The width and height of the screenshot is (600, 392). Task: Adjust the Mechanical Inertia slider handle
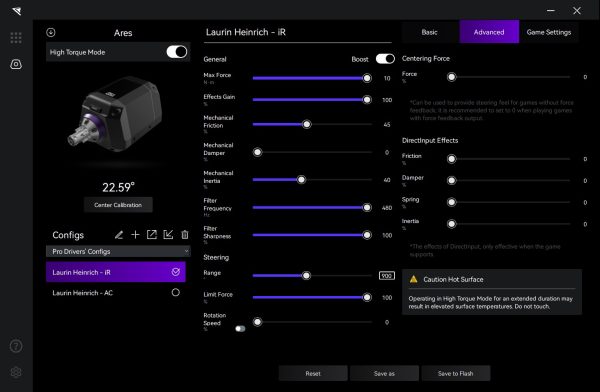(x=301, y=180)
